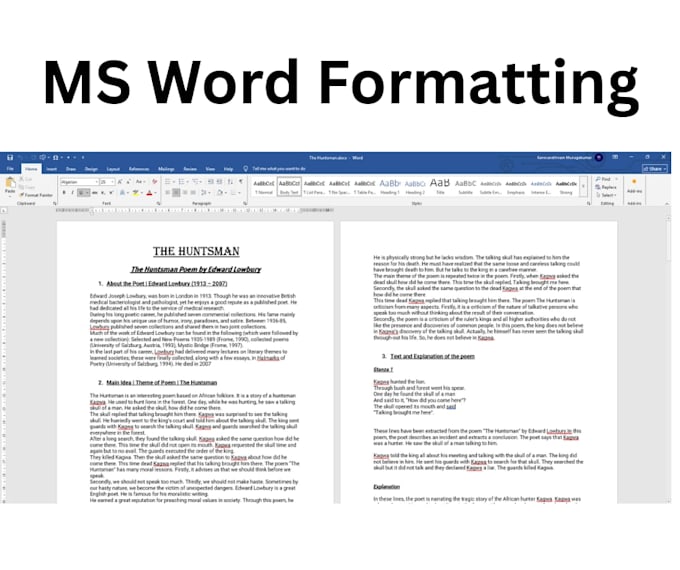The image size is (680, 570).
Task: Click the Omega symbol icon in Quick Access
Action: pyautogui.click(x=55, y=159)
